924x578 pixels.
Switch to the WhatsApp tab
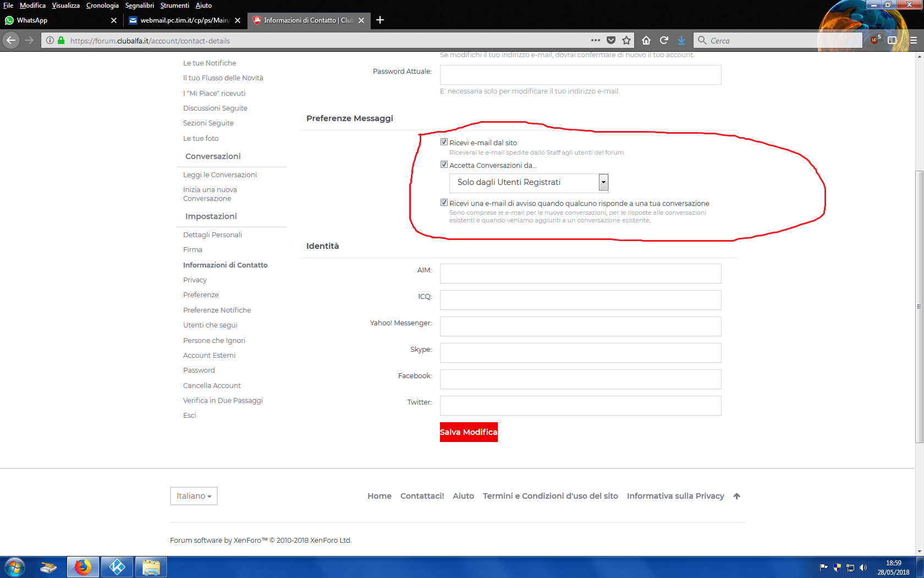coord(55,20)
